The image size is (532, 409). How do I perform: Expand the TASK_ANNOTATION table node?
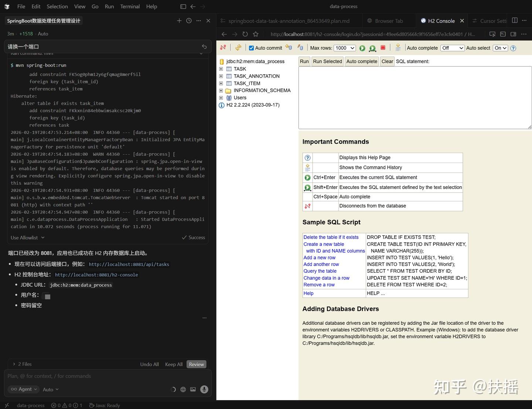[x=221, y=76]
